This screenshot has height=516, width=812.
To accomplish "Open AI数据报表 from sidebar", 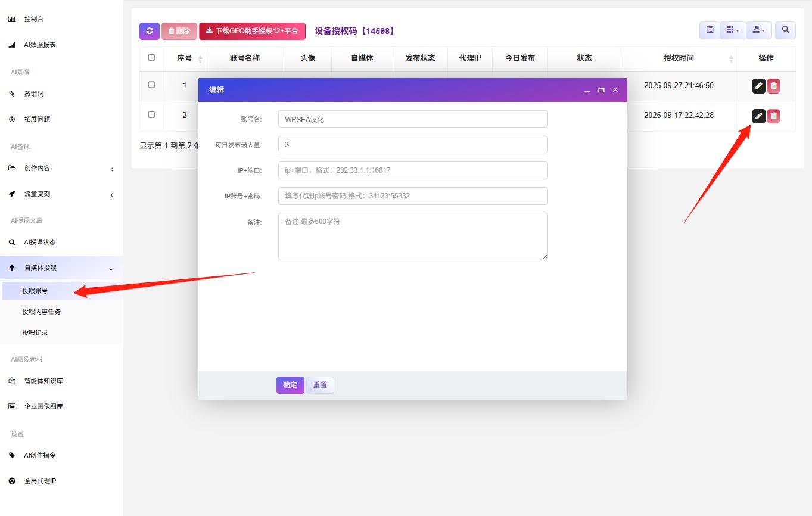I will click(x=40, y=45).
